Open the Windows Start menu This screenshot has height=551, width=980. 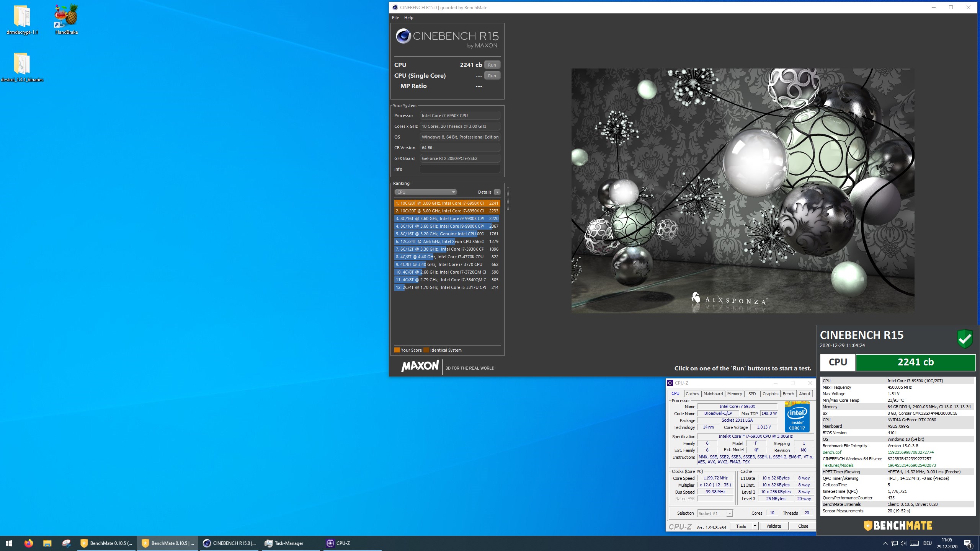(x=9, y=543)
